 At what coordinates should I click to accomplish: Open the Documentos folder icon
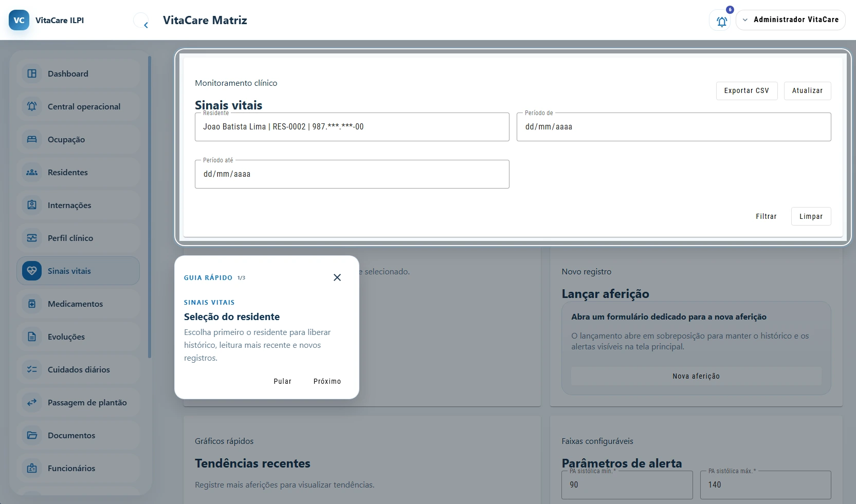(32, 435)
